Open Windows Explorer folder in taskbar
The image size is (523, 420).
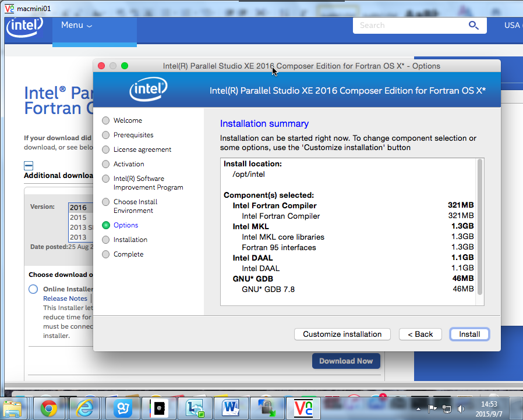click(13, 408)
